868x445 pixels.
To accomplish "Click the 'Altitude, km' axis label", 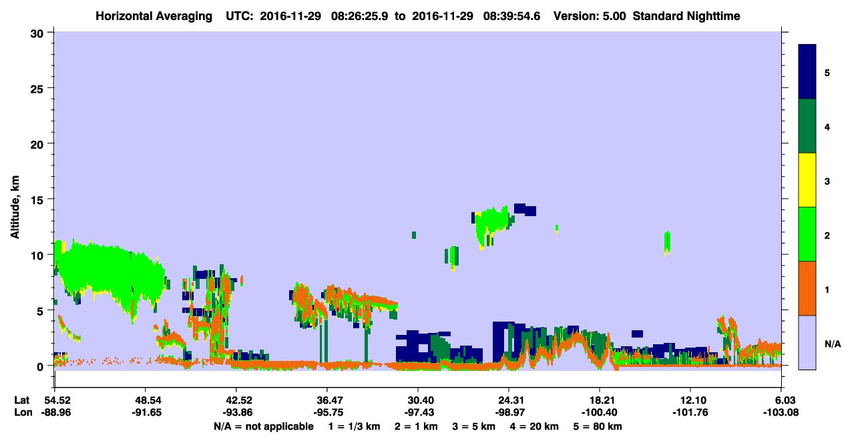I will [15, 208].
